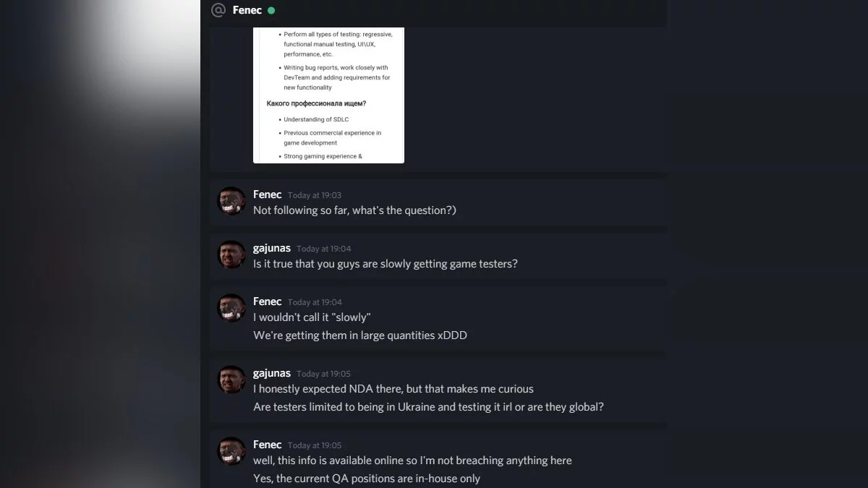Click the message about large quantities xDDD

point(359,335)
